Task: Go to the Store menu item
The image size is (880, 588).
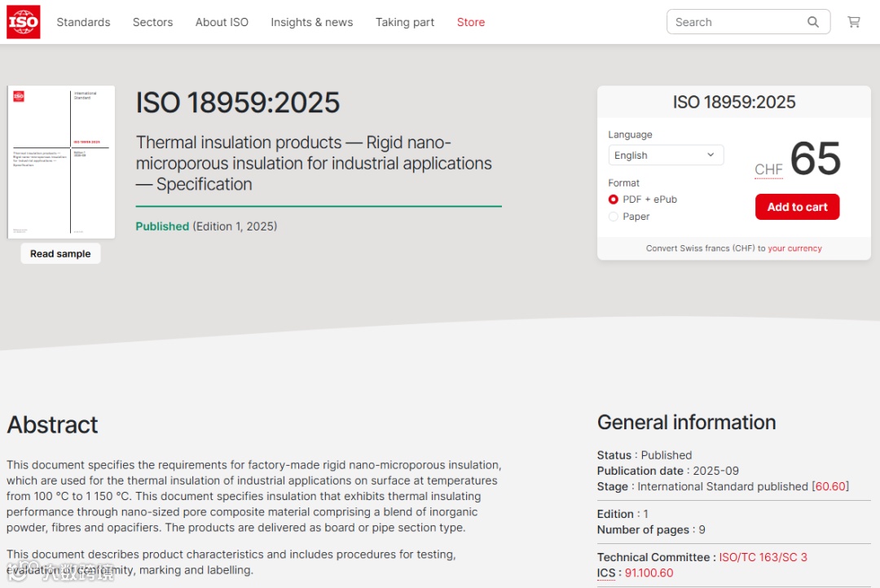Action: coord(470,22)
